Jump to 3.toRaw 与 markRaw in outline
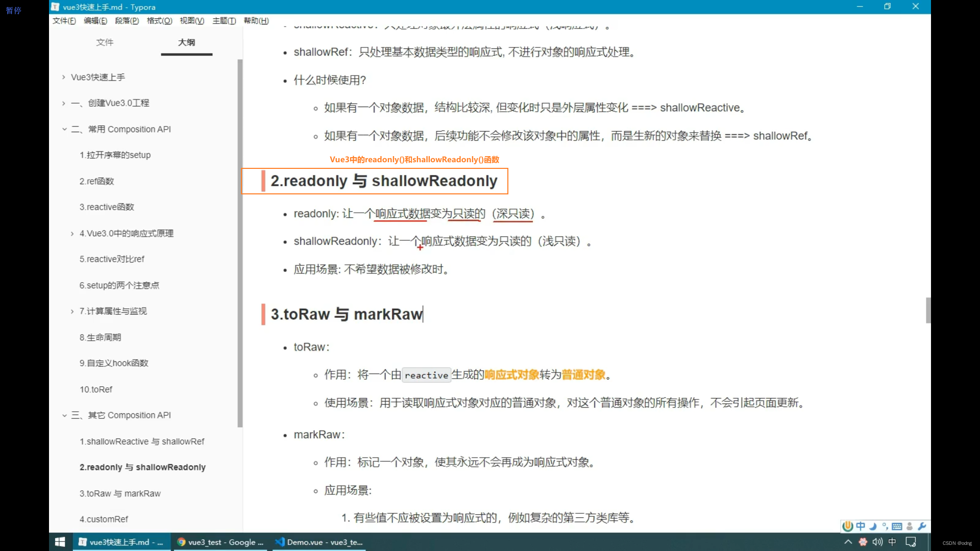The width and height of the screenshot is (980, 551). [120, 493]
